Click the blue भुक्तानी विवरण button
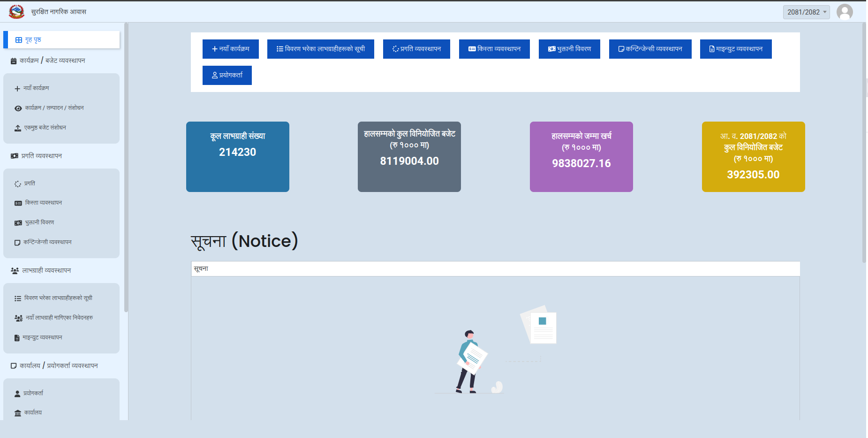 click(569, 49)
